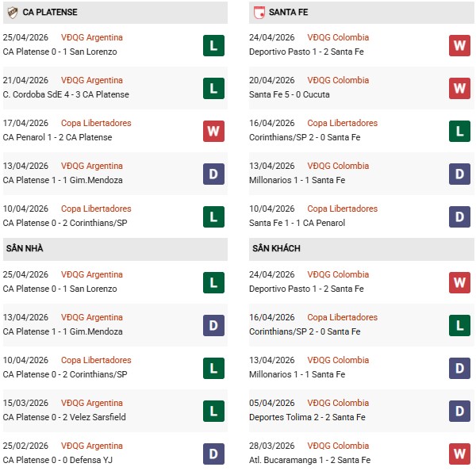Open the VĐQG Colombia link dated 20/04/2026
The height and width of the screenshot is (471, 476).
tap(339, 80)
